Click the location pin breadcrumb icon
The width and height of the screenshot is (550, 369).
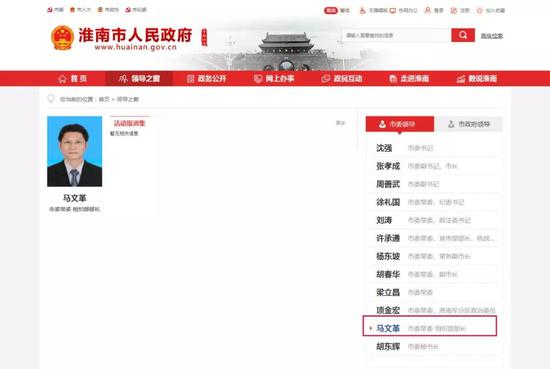51,99
